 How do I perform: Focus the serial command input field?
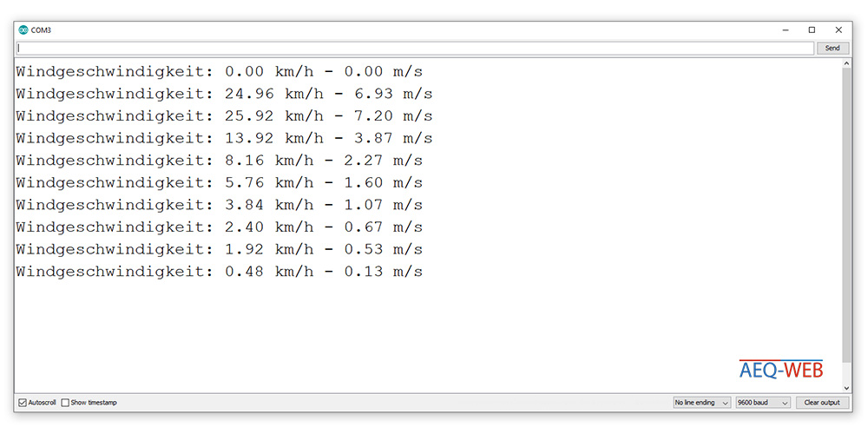(x=415, y=48)
